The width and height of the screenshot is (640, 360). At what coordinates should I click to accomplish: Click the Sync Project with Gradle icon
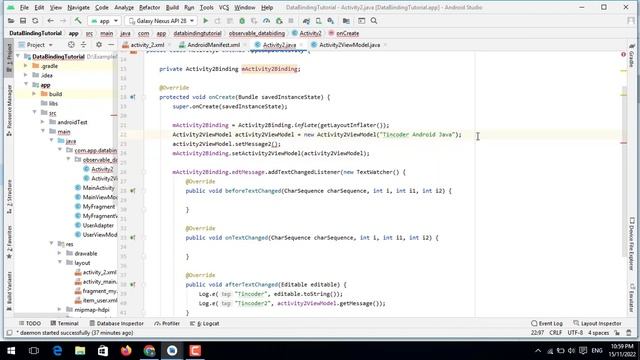306,21
